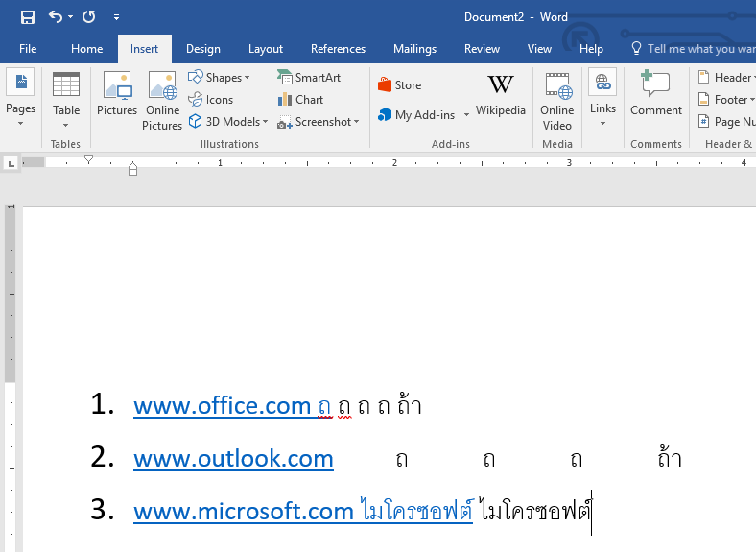The height and width of the screenshot is (552, 756).
Task: Click the black Thai word ไมโครซอฟต์
Action: pos(535,510)
